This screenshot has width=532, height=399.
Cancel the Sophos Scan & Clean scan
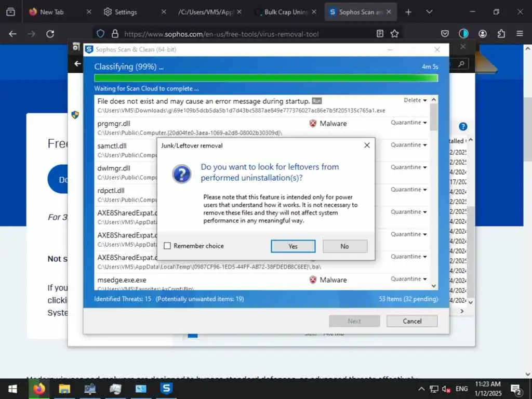click(x=412, y=321)
